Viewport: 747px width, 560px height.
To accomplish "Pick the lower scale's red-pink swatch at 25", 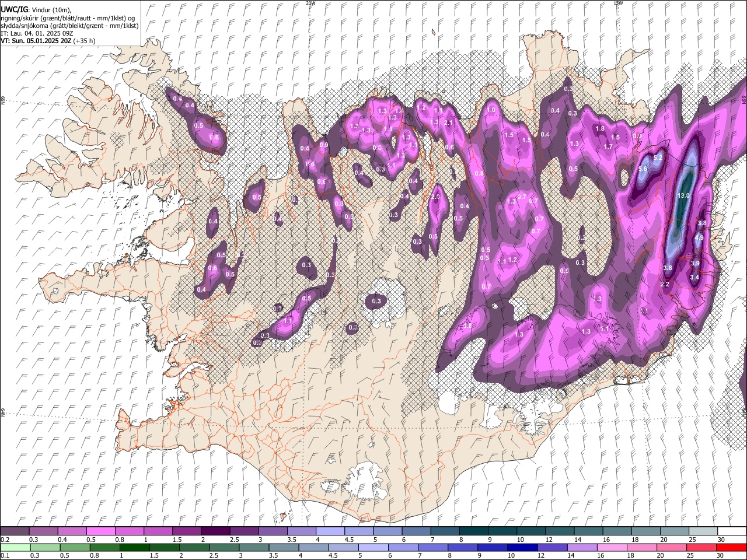I will coord(701,548).
